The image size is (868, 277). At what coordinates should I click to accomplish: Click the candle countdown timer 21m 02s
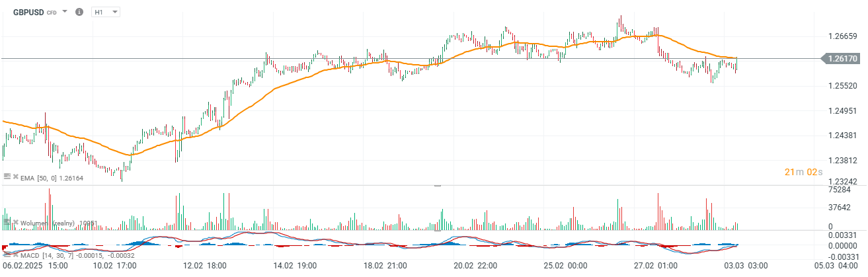click(803, 173)
